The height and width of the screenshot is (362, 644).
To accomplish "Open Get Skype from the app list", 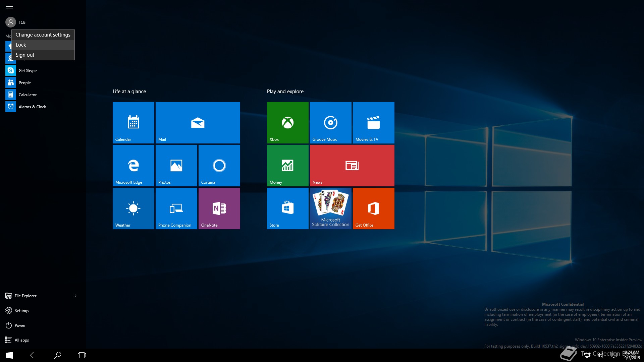I will tap(43, 70).
